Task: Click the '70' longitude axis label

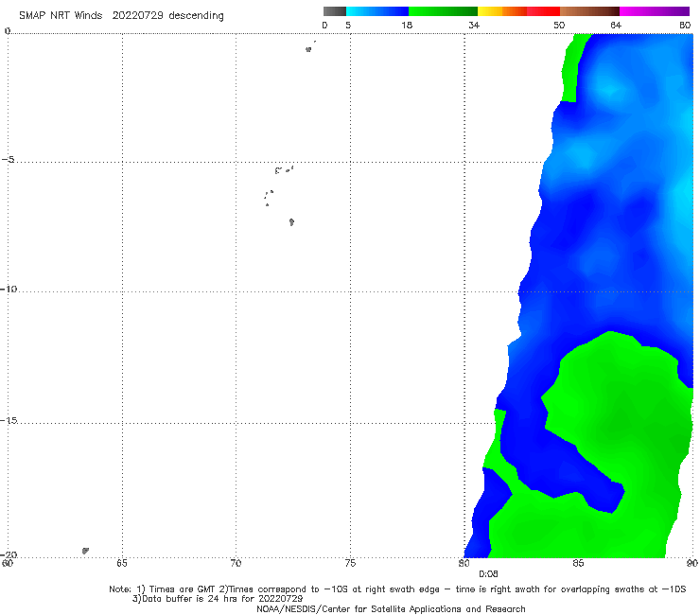Action: coord(236,563)
